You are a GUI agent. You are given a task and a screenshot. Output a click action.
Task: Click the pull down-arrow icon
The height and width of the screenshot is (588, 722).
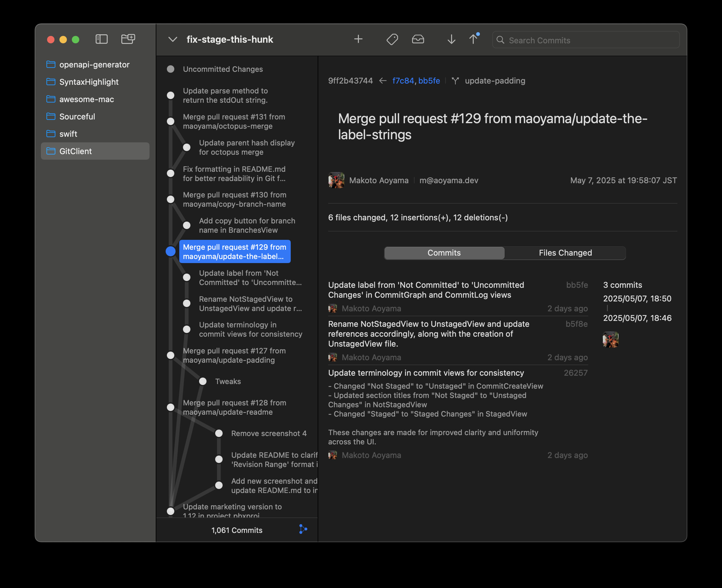(451, 39)
